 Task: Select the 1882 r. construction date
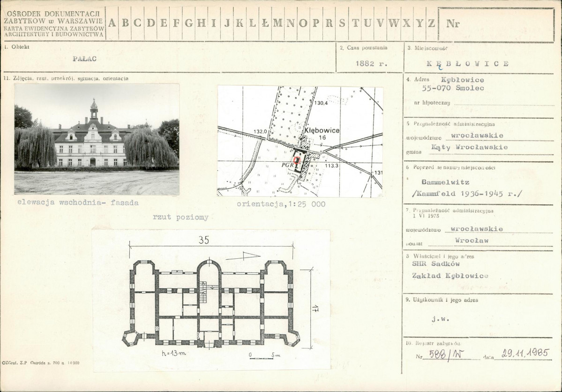tap(371, 64)
